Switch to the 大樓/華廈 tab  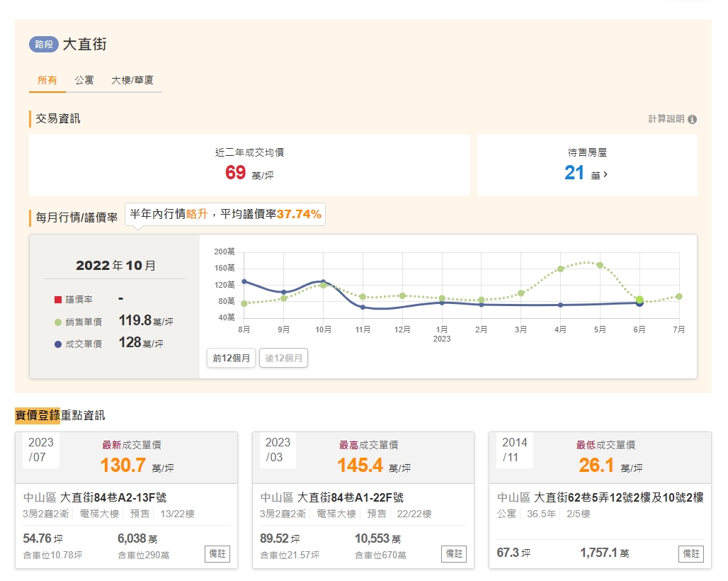[x=132, y=80]
